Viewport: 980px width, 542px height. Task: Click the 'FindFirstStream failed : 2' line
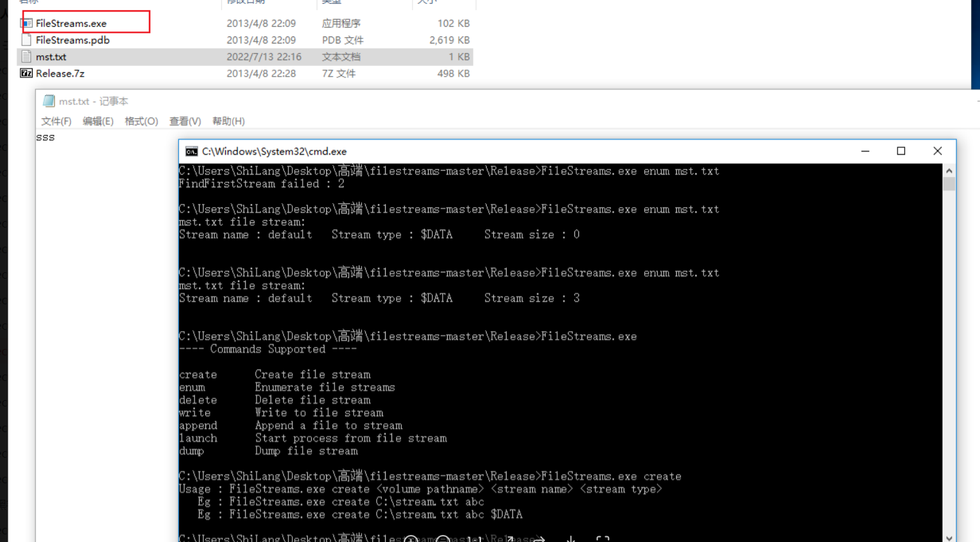pyautogui.click(x=262, y=184)
